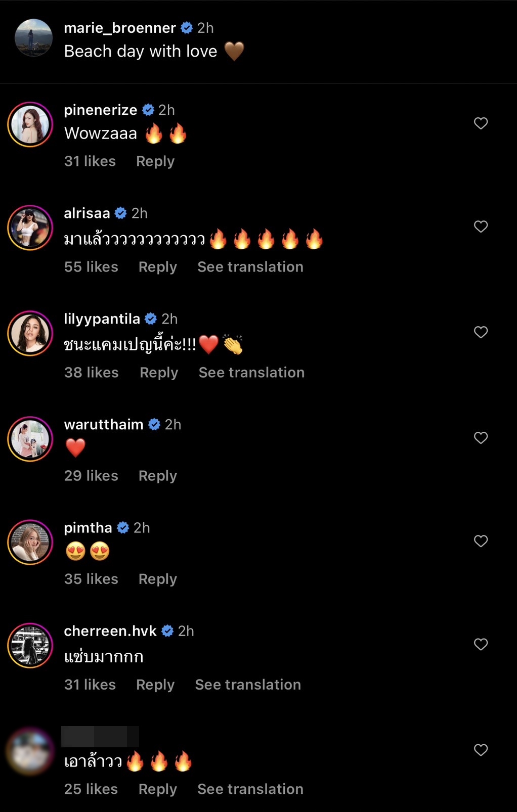Tap heart on alrisaa's comment

coord(481,227)
